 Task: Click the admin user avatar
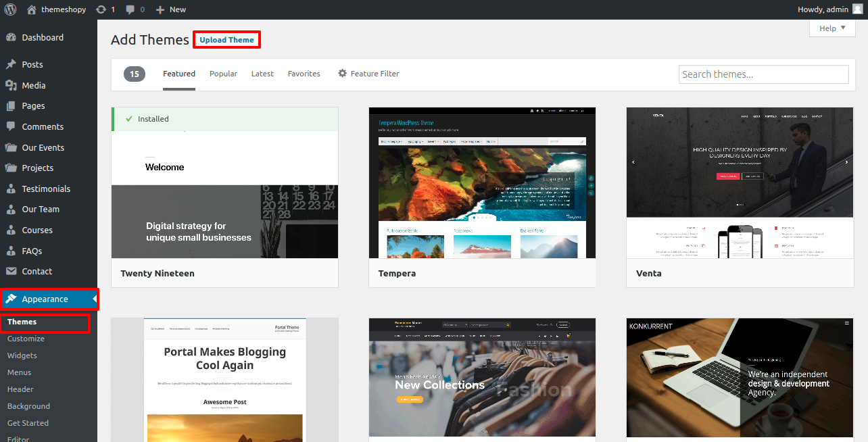[x=857, y=9]
